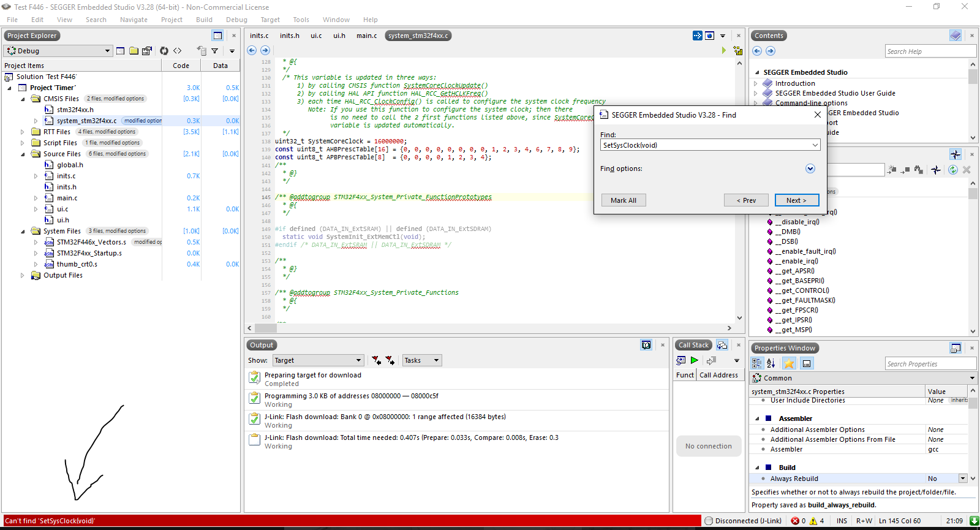Toggle the description pane icon in Properties Window
The width and height of the screenshot is (980, 530).
[x=807, y=363]
